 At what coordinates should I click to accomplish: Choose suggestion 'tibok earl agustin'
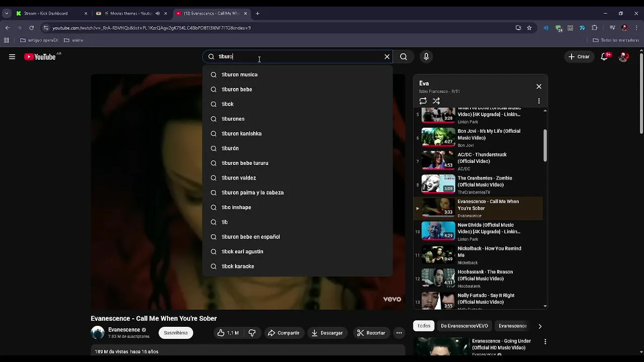tap(297, 251)
